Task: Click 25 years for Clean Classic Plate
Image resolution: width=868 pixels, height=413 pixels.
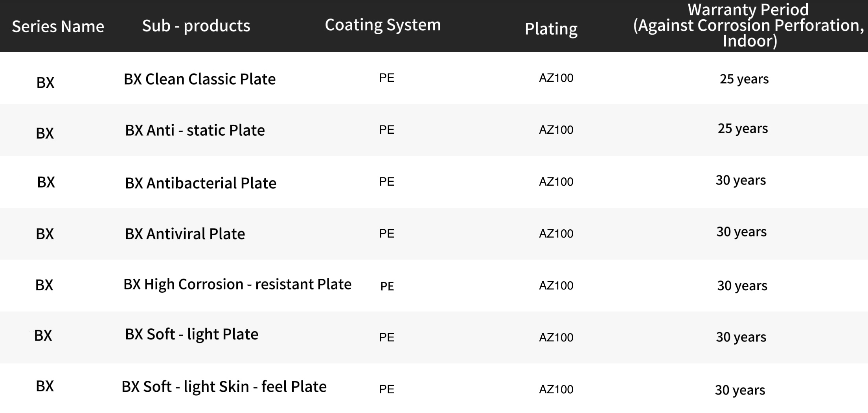Action: point(744,79)
